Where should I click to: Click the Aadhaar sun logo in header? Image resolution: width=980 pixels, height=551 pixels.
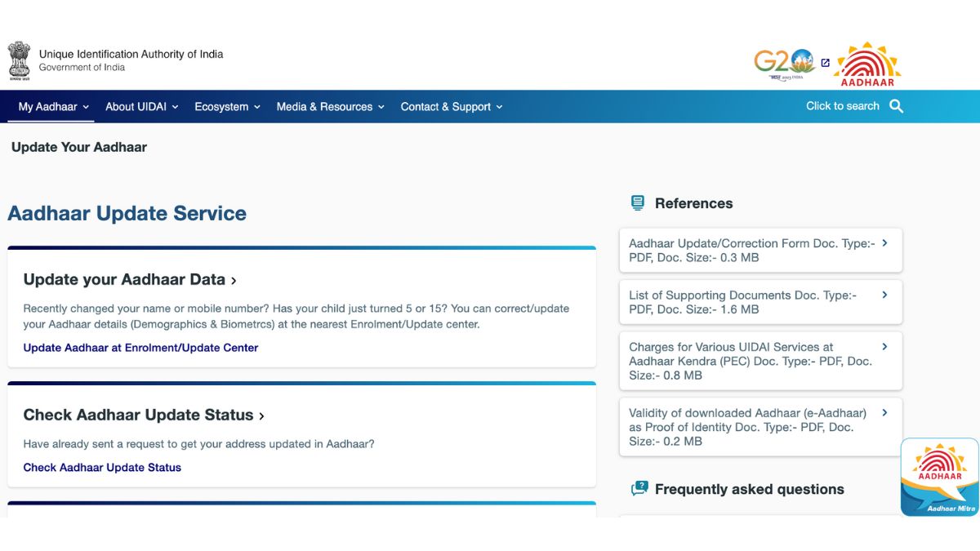[868, 64]
